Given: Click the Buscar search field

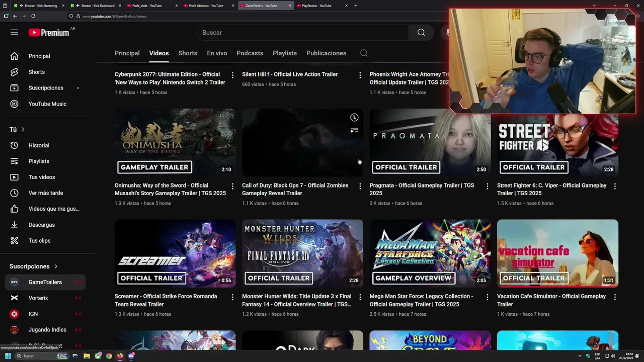Looking at the screenshot, I should coord(302,33).
